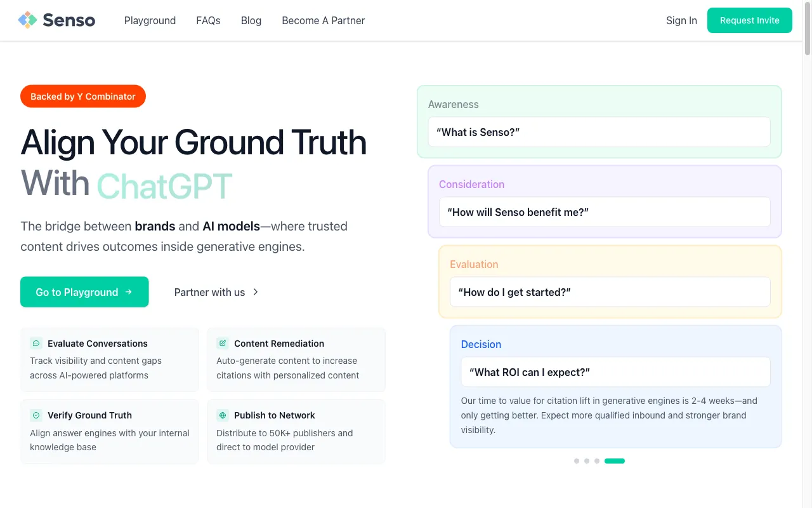Click "Distribute to 50K+ publishers" description
Screen dimensions: 812x508
tap(285, 440)
